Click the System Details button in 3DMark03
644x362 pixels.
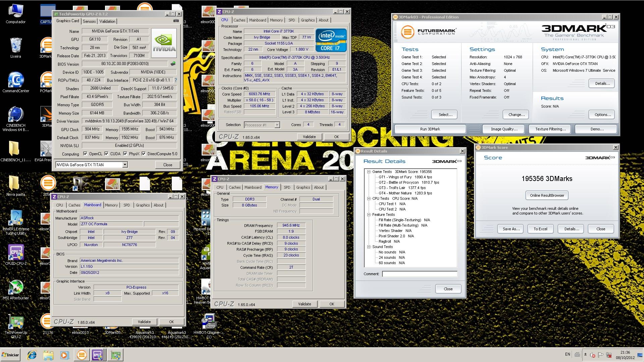click(x=602, y=83)
